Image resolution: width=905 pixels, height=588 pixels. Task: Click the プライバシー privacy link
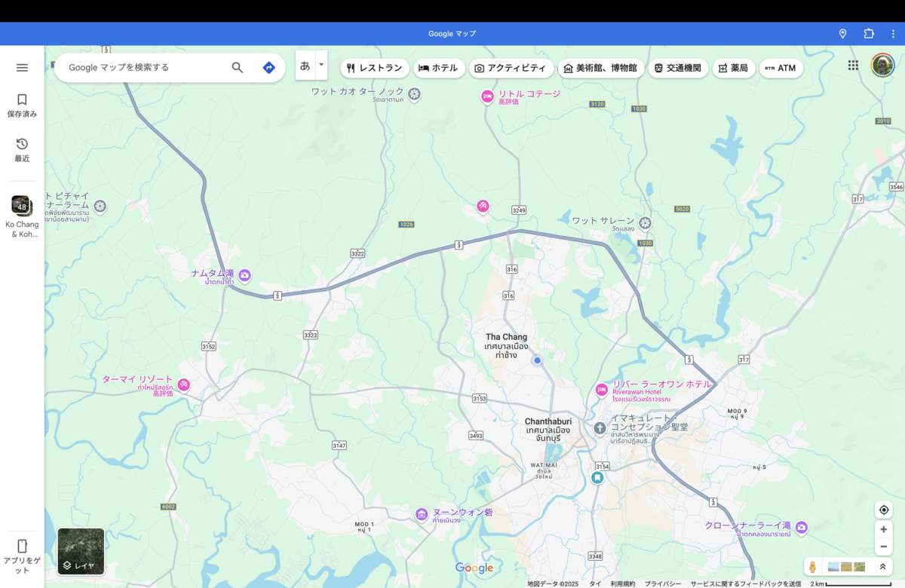pyautogui.click(x=663, y=583)
